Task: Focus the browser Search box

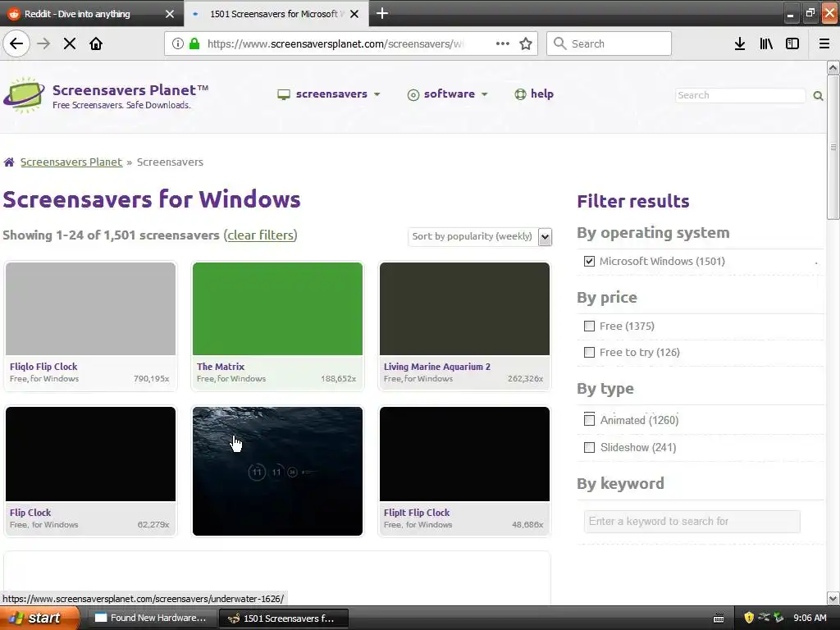Action: pos(609,43)
